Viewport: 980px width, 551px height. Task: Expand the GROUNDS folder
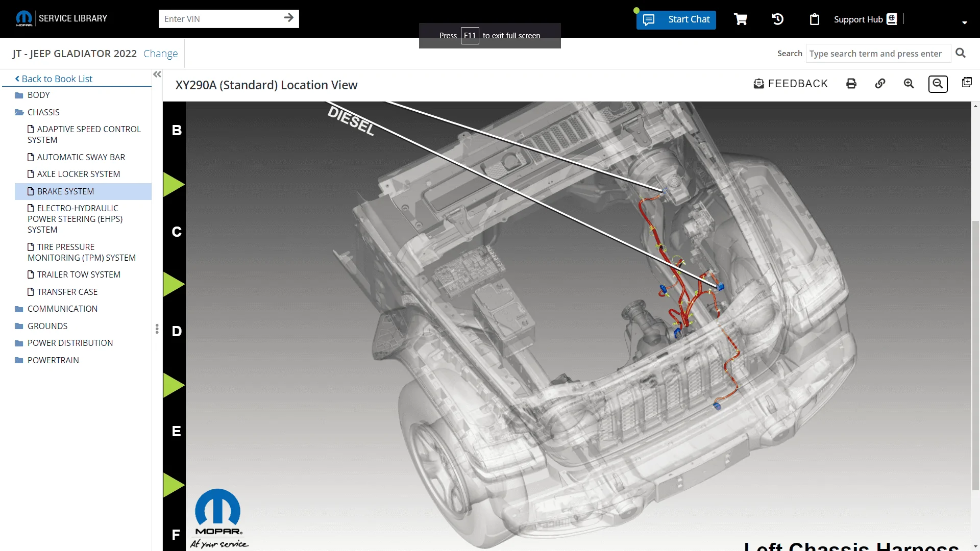click(41, 326)
